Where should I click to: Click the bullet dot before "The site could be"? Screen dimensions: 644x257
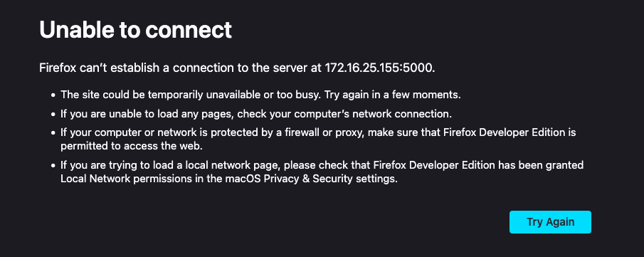click(x=53, y=95)
